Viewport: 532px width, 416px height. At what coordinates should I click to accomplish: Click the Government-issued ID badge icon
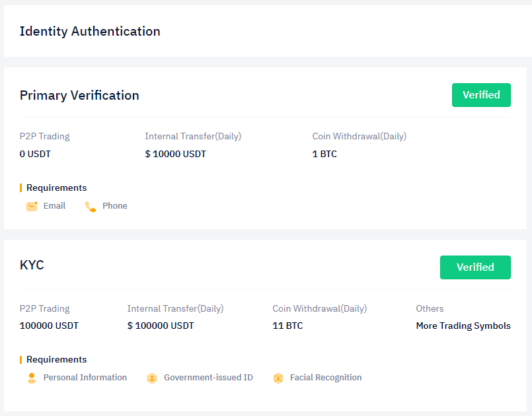(x=152, y=378)
